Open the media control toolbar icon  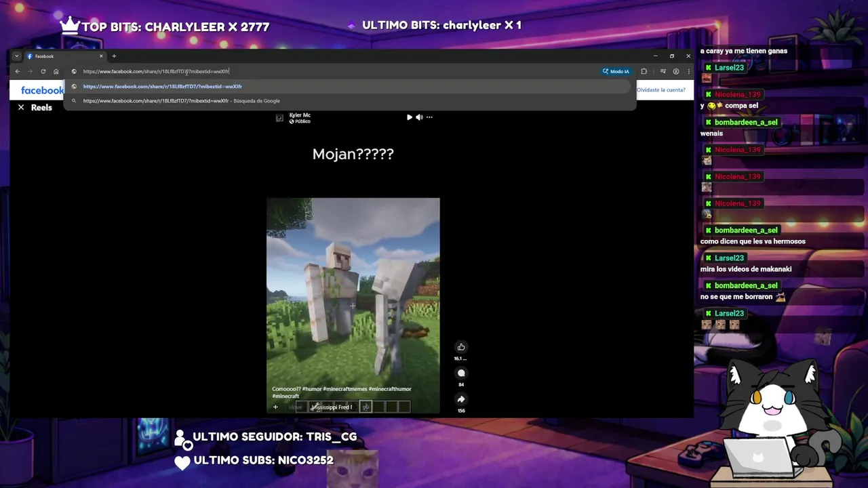(x=663, y=71)
